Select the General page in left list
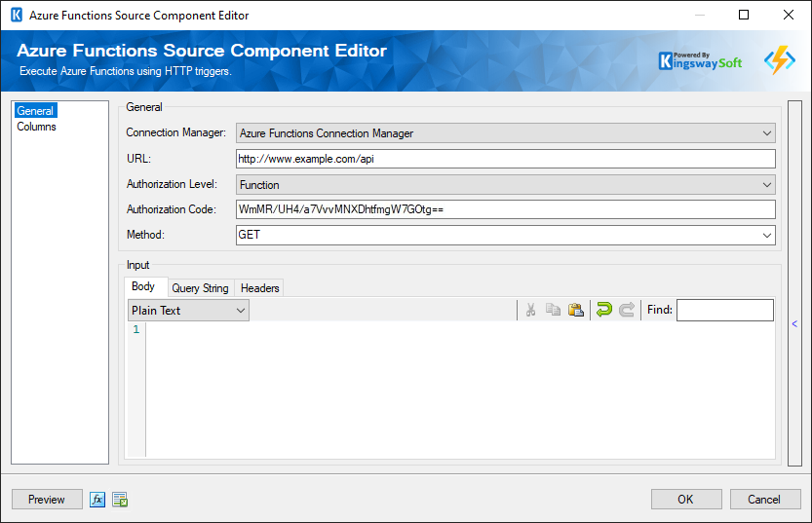Viewport: 812px width, 523px height. tap(35, 111)
